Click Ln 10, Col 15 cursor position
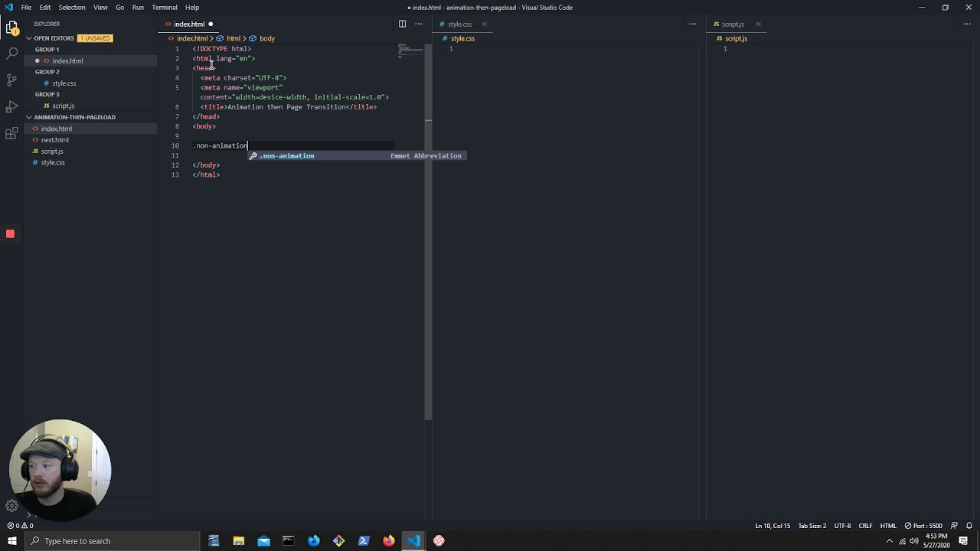Screen dimensions: 980x551 tap(773, 526)
